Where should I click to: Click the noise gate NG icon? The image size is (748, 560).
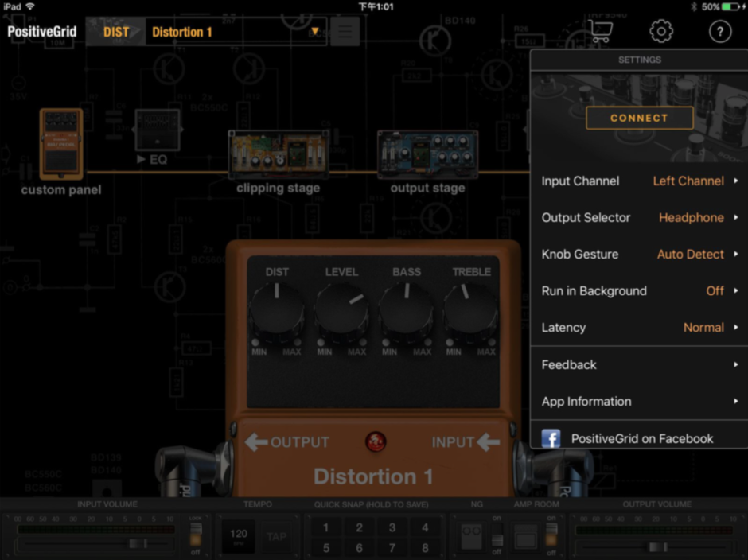pyautogui.click(x=471, y=535)
